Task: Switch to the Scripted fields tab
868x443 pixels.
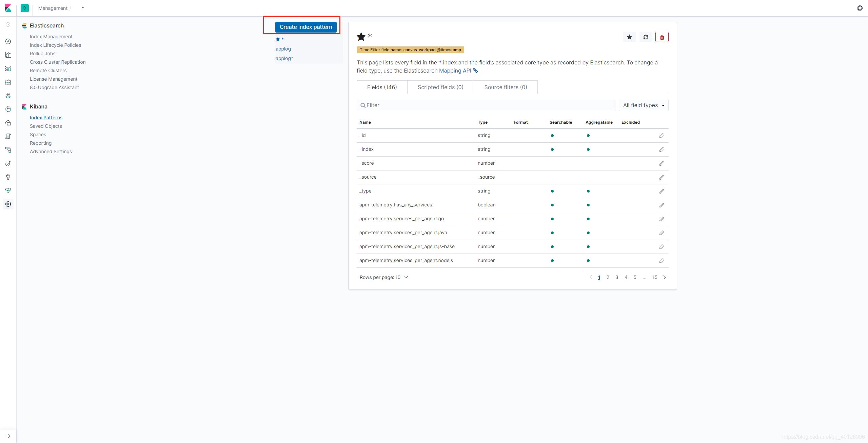Action: 440,87
